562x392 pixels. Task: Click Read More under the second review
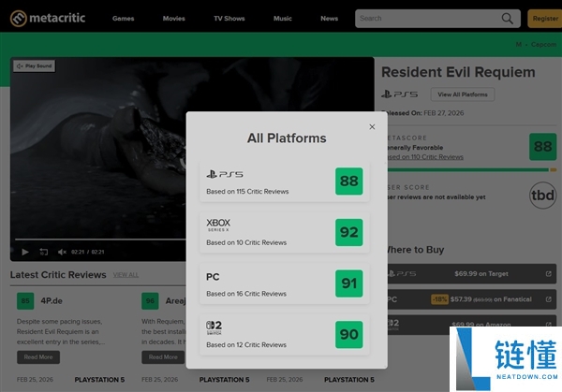point(163,357)
